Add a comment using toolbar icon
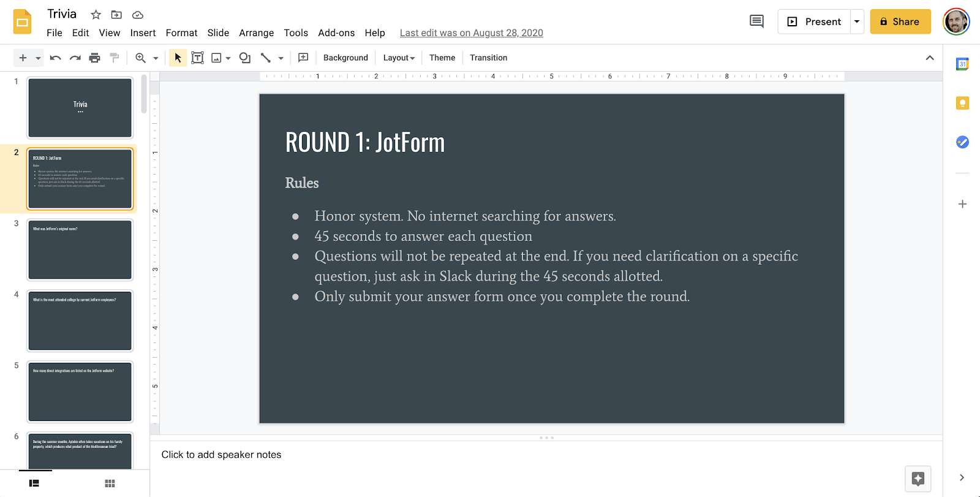 [303, 58]
